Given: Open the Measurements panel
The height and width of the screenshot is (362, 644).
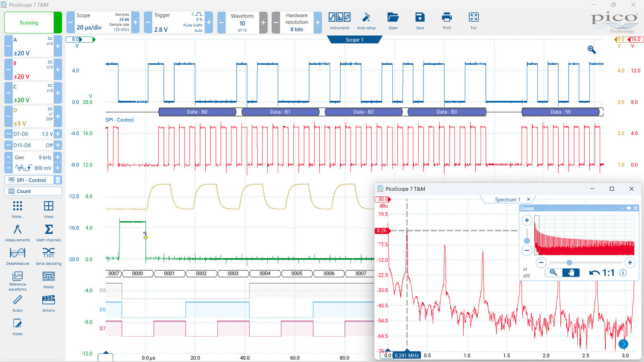Looking at the screenshot, I should [17, 233].
